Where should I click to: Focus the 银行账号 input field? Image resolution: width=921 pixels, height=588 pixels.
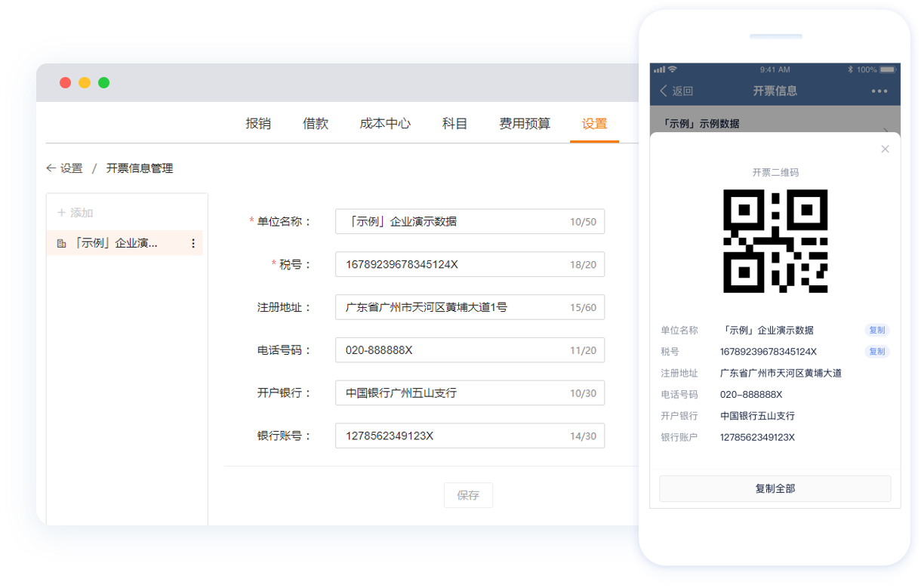click(453, 436)
